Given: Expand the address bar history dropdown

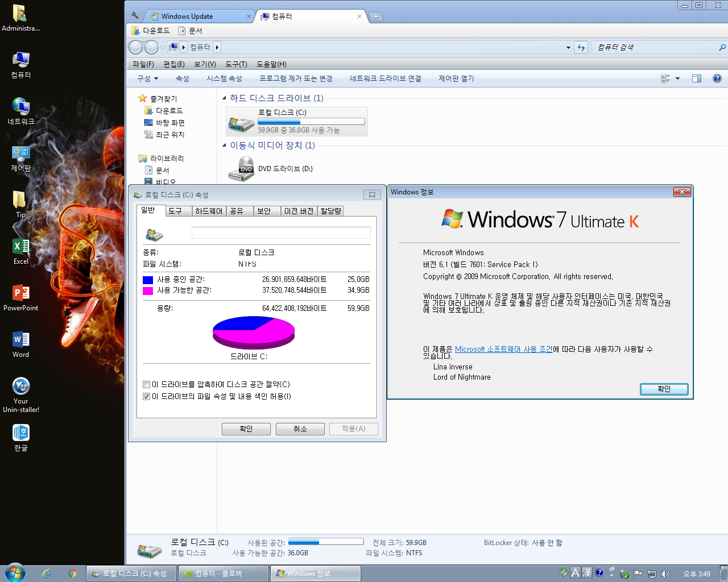Looking at the screenshot, I should point(568,47).
